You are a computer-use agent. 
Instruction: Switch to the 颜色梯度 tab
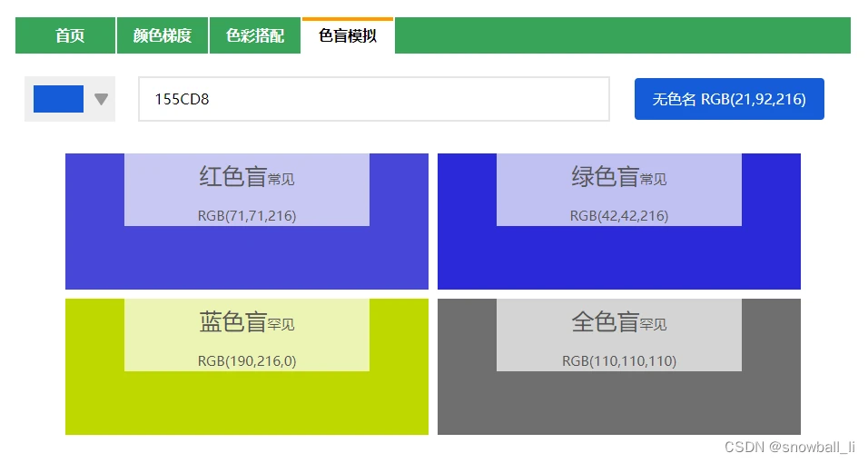click(163, 35)
